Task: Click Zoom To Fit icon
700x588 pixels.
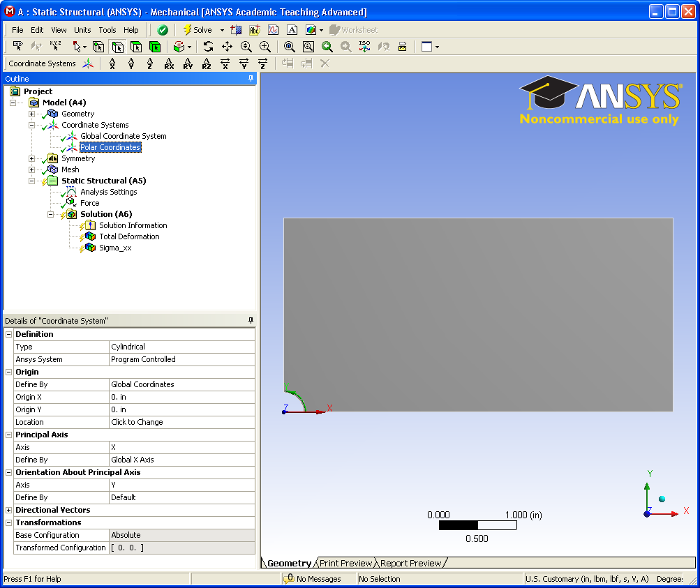Action: (x=290, y=47)
